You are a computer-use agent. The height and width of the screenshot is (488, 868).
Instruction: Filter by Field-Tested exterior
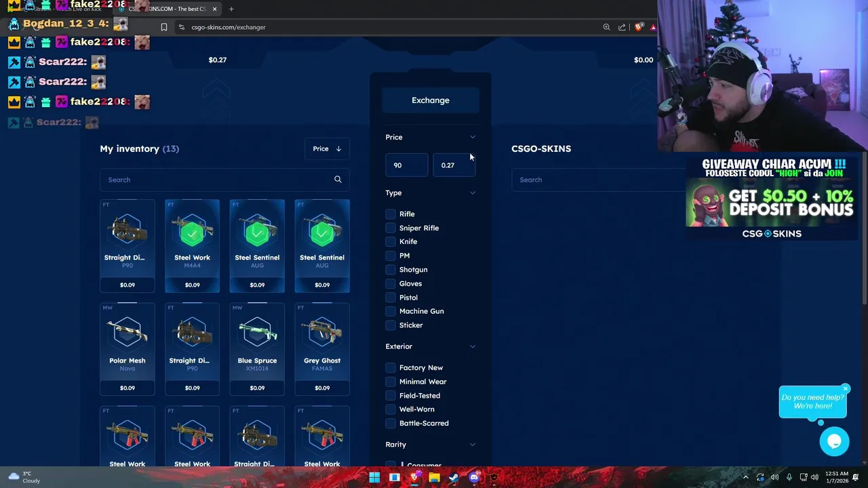pos(391,396)
